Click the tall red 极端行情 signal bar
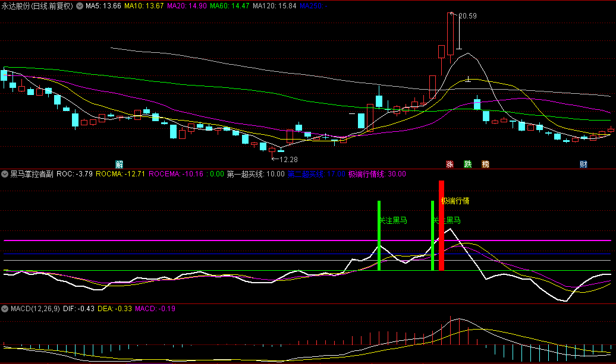 coord(441,226)
